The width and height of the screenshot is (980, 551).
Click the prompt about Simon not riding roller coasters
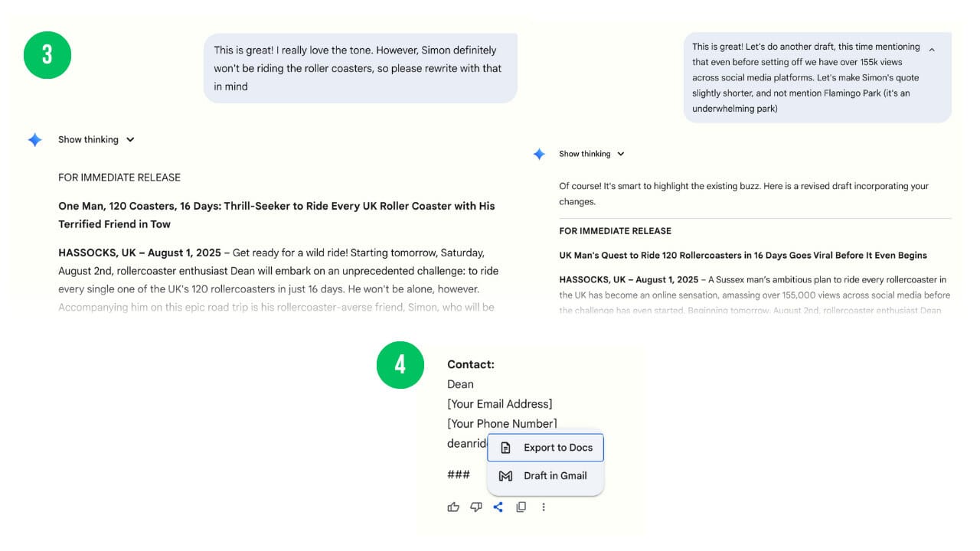(361, 68)
